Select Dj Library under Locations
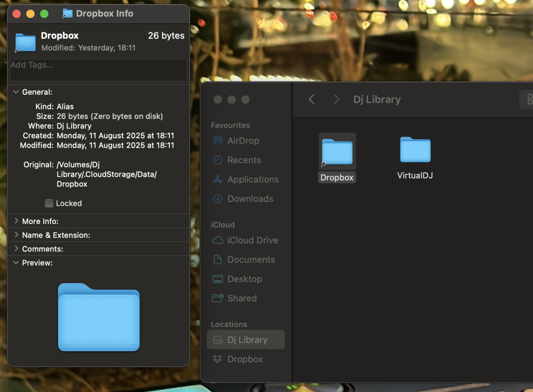The width and height of the screenshot is (533, 392). pos(246,340)
